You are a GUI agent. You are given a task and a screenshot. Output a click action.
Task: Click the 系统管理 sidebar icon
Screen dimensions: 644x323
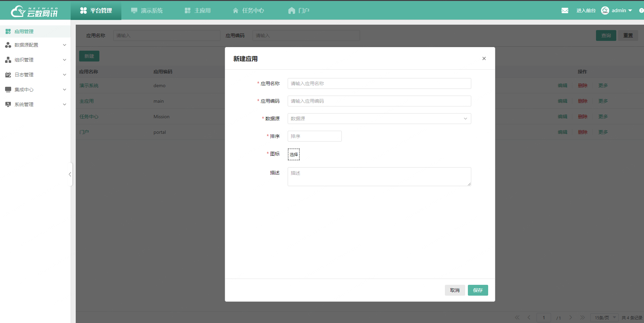pyautogui.click(x=8, y=104)
